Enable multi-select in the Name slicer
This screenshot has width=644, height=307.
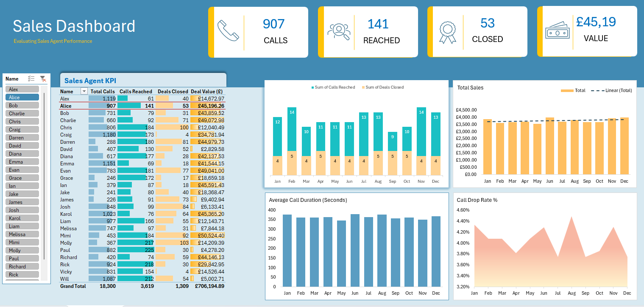tap(31, 79)
